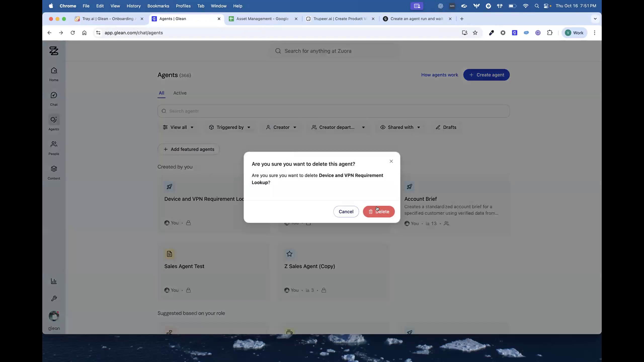Expand the Shared with dropdown
The width and height of the screenshot is (644, 362).
(400, 127)
